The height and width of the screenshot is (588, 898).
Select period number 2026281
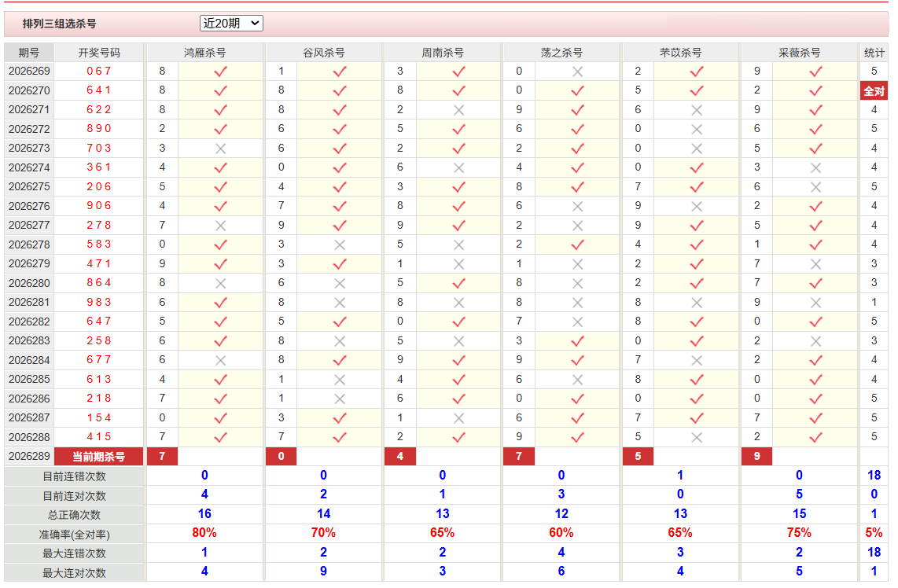29,302
